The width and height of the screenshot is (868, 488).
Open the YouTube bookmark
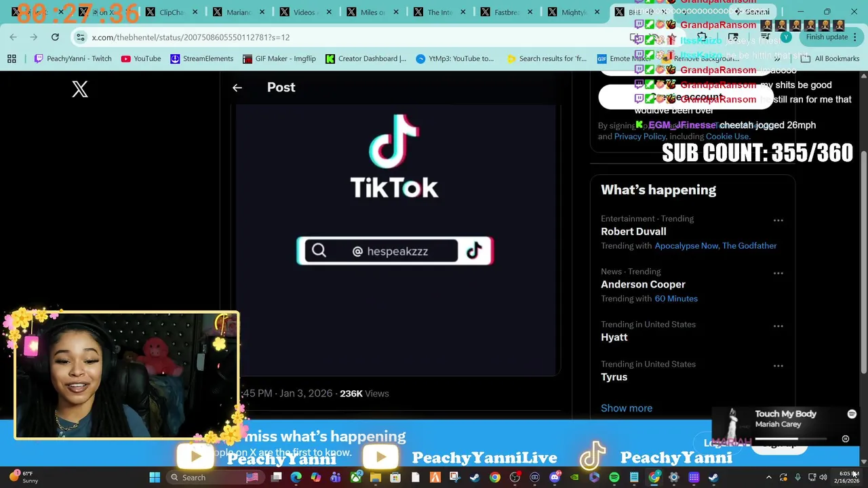coord(141,59)
